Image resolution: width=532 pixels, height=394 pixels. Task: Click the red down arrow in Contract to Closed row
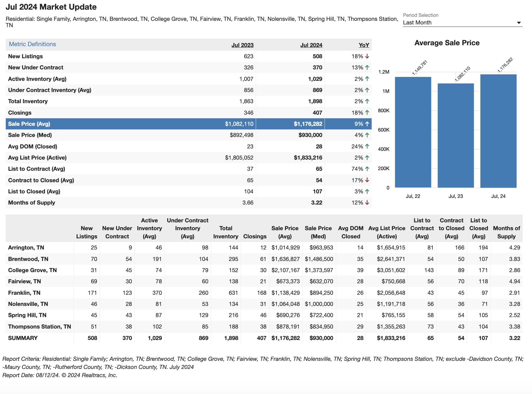367,180
